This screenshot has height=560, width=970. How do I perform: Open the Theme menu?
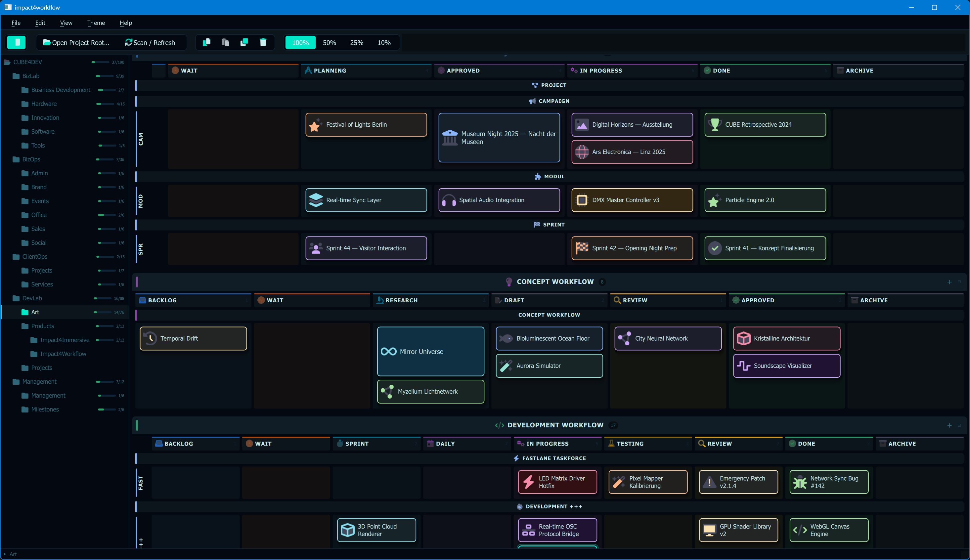point(96,23)
